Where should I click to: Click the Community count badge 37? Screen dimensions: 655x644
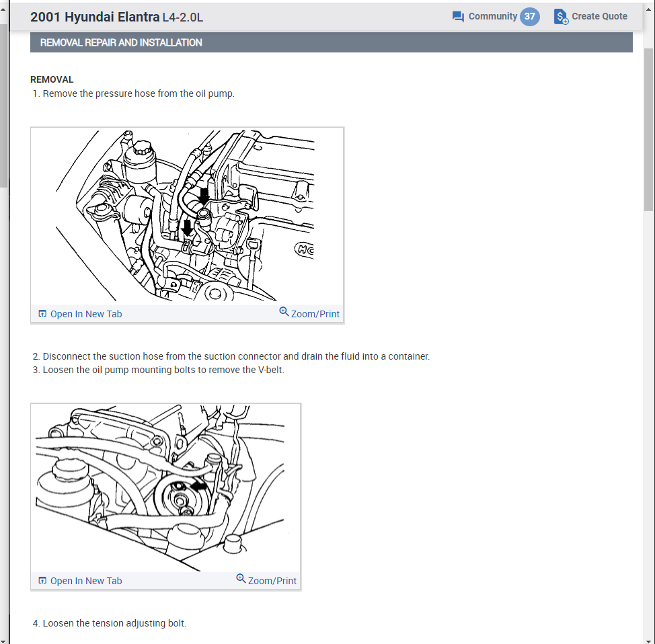pos(530,16)
